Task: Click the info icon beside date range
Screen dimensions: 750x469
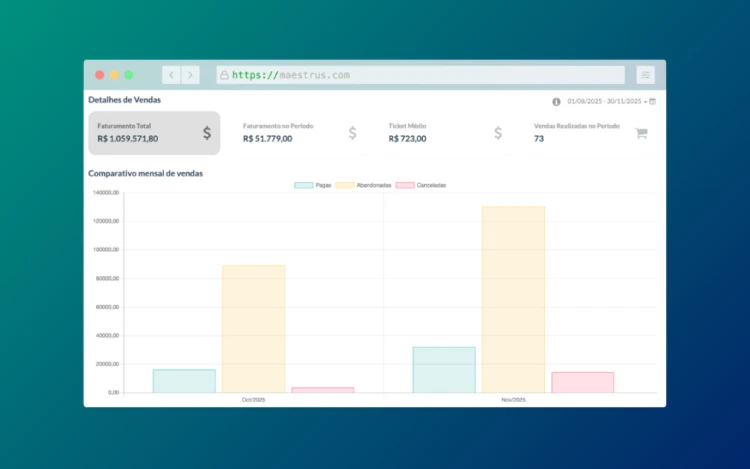Action: coord(556,101)
